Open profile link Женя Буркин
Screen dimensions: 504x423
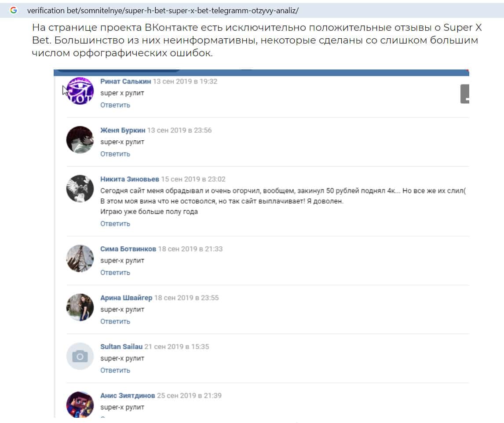click(x=123, y=130)
